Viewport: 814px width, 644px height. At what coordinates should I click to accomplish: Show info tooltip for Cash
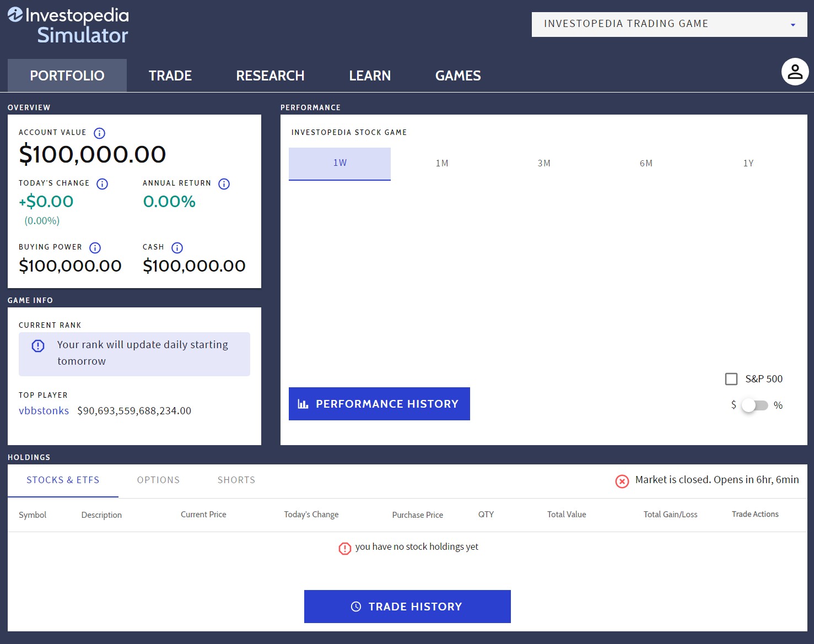pos(177,247)
